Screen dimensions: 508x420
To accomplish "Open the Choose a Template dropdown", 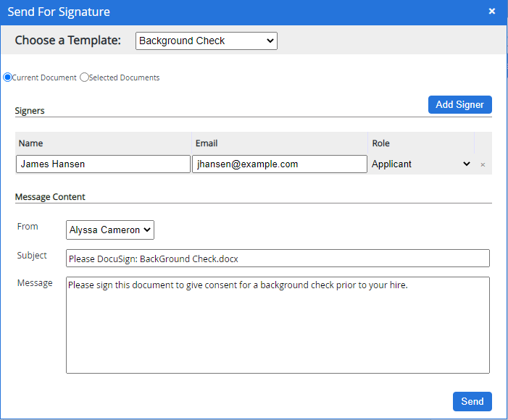I will [206, 41].
